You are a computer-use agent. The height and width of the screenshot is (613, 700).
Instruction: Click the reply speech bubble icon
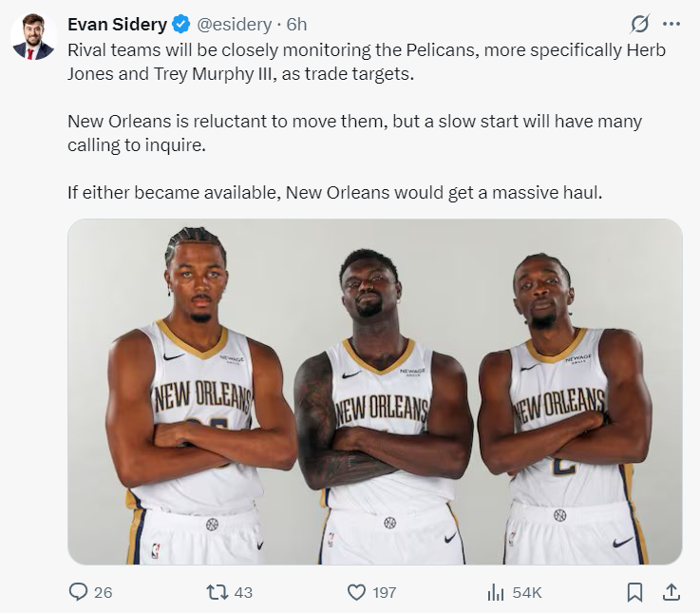79,592
